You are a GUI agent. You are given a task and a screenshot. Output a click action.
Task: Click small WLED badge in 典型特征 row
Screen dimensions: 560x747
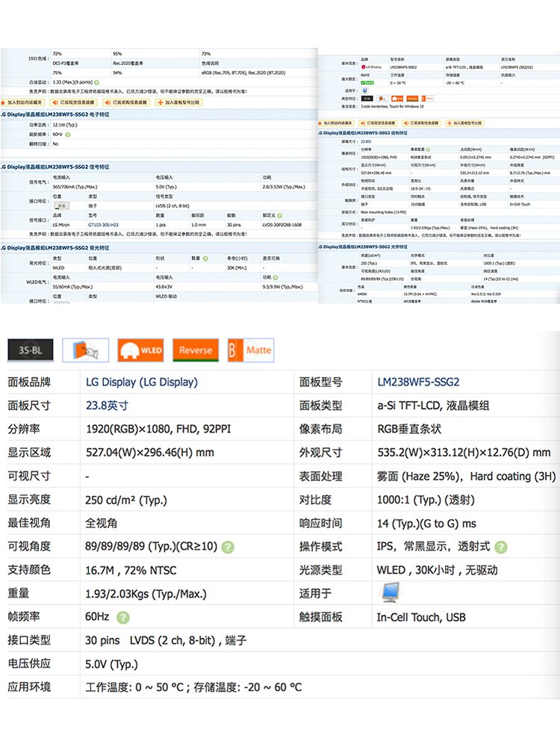[398, 99]
